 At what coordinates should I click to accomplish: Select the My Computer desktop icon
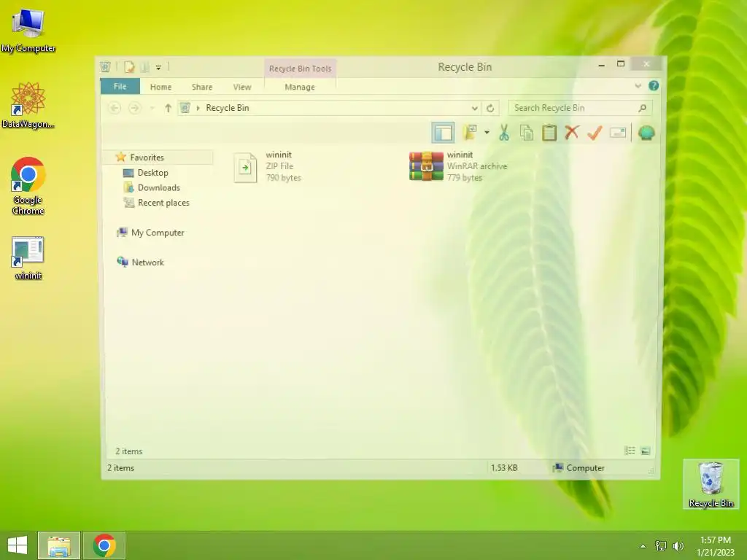point(28,31)
